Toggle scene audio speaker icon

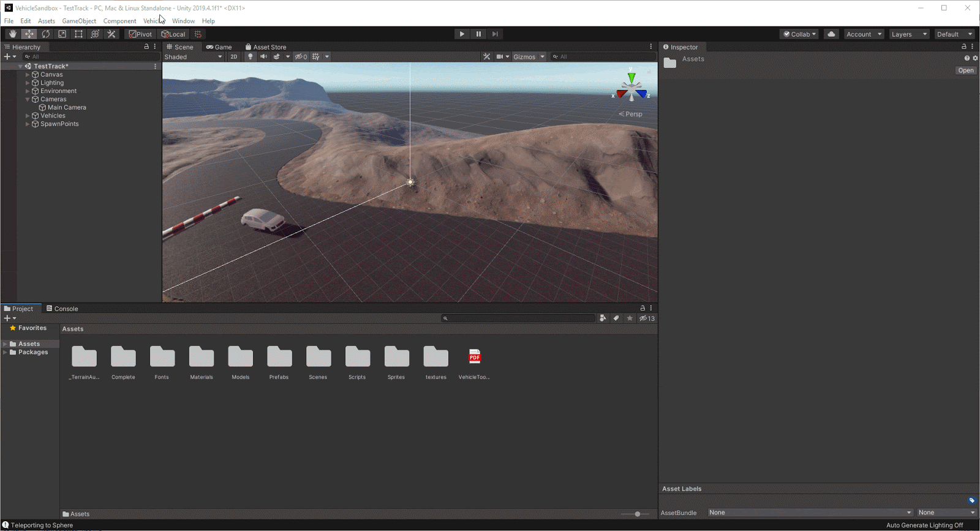pyautogui.click(x=263, y=57)
